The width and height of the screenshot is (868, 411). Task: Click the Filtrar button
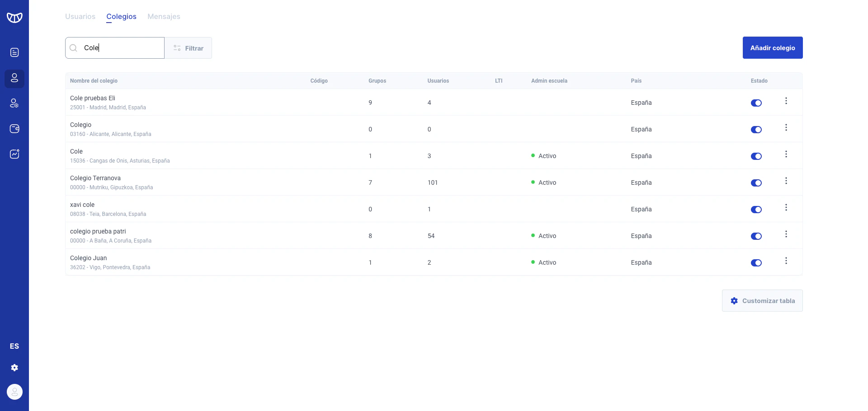pyautogui.click(x=188, y=48)
